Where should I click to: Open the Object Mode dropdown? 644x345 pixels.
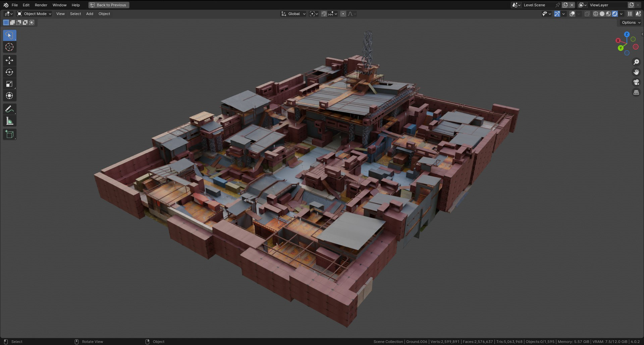(x=34, y=14)
